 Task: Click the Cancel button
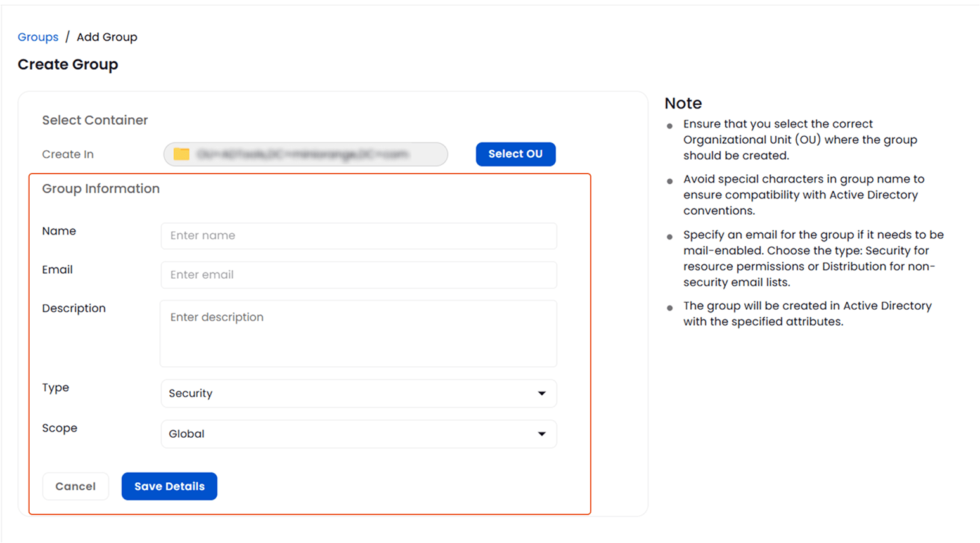75,486
